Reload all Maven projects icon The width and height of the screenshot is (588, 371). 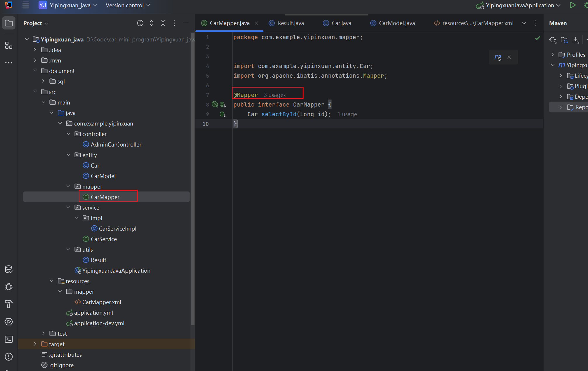coord(553,40)
